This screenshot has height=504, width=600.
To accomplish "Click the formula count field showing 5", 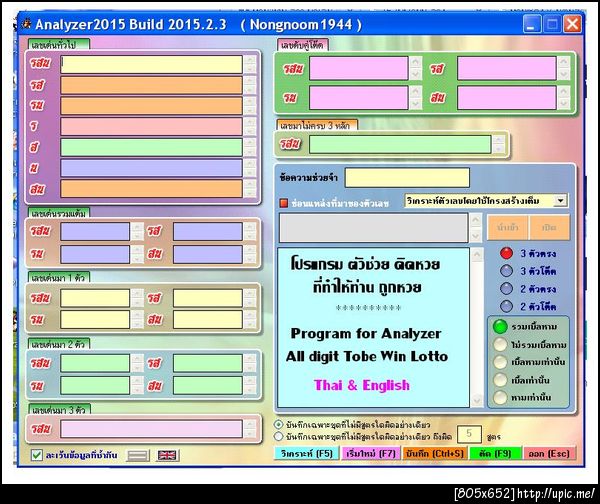I will pos(469,434).
